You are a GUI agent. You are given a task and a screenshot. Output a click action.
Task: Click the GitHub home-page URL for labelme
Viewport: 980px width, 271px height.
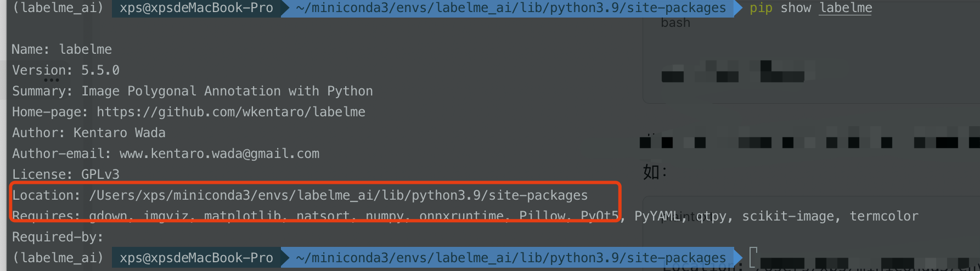pos(230,112)
